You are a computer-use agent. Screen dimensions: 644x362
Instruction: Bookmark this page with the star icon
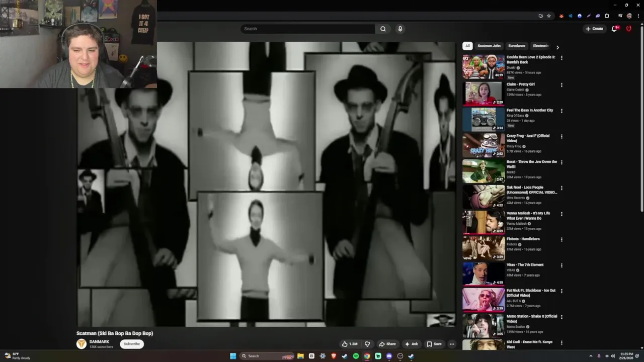pos(549,16)
